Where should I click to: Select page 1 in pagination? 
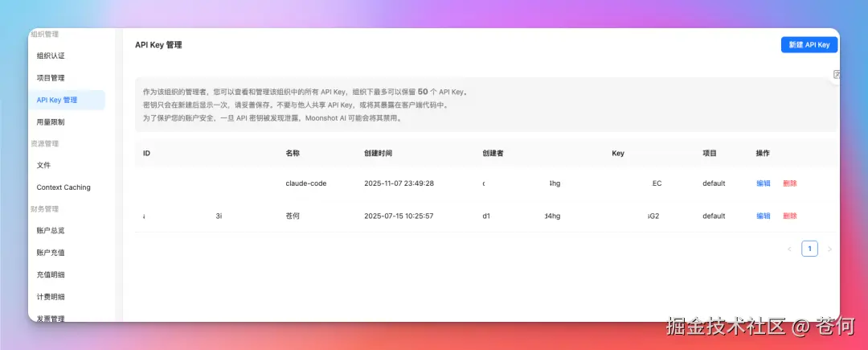point(809,249)
